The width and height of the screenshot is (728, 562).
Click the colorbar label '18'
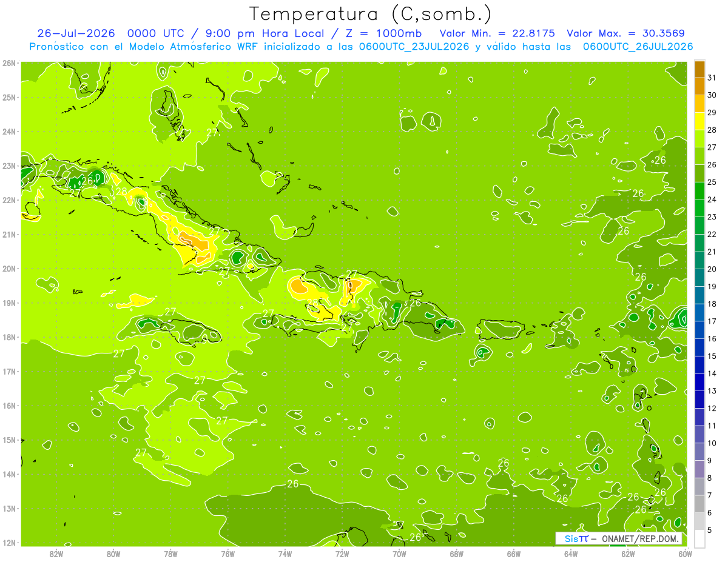point(712,304)
